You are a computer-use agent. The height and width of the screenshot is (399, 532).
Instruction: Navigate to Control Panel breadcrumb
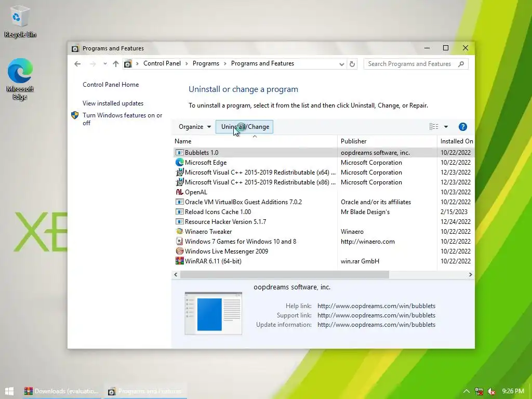pos(162,63)
